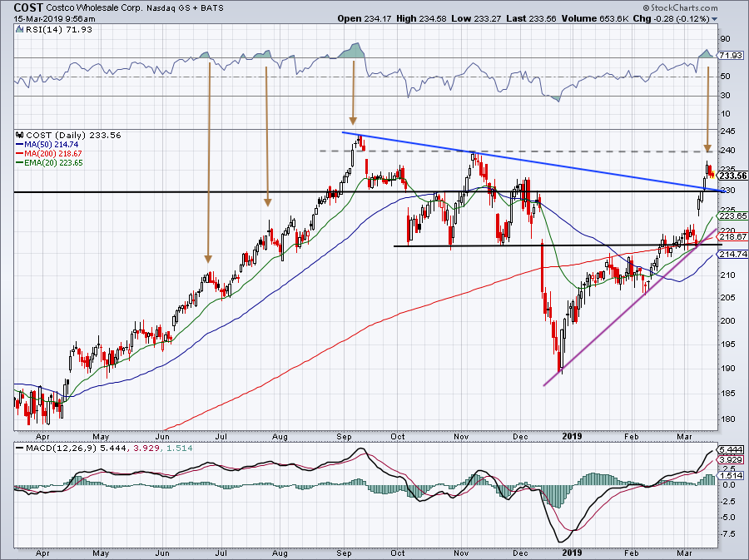The width and height of the screenshot is (749, 560).
Task: Click the High 234.58 value
Action: [x=421, y=18]
